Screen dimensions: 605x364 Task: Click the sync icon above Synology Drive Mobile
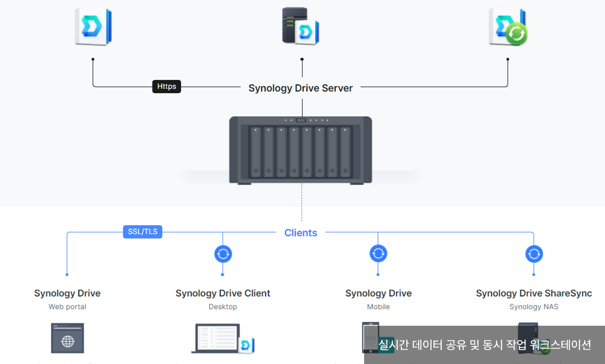378,253
